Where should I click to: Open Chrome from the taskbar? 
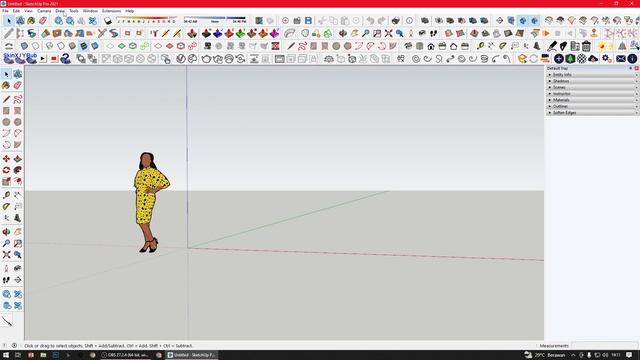pos(93,355)
